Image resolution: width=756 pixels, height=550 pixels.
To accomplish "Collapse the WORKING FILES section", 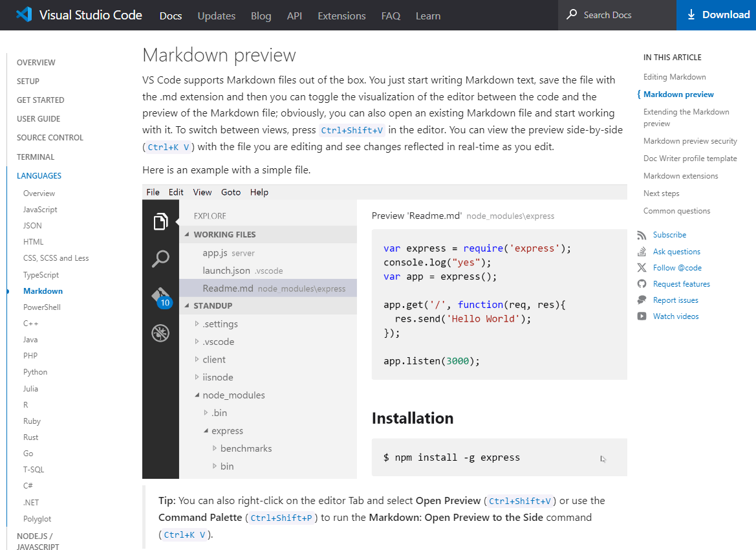I will [186, 234].
